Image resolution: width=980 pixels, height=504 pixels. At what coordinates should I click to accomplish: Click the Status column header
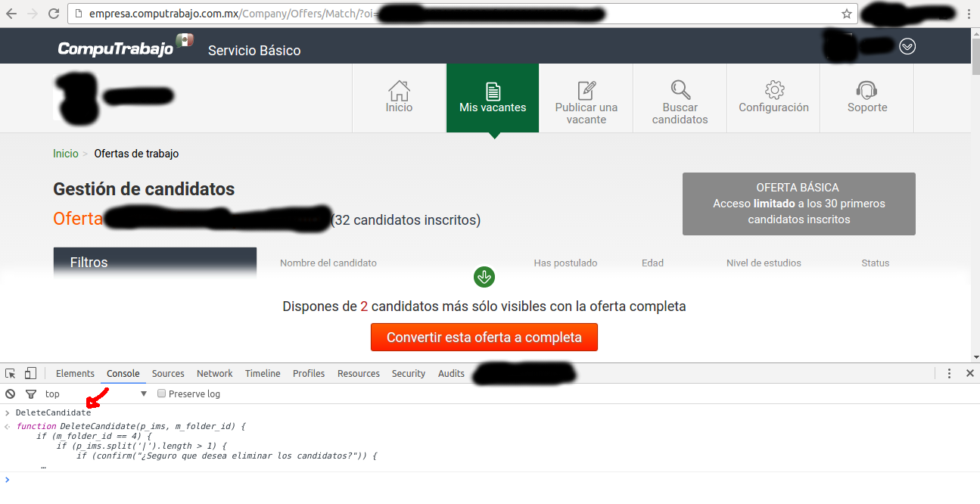coord(876,263)
